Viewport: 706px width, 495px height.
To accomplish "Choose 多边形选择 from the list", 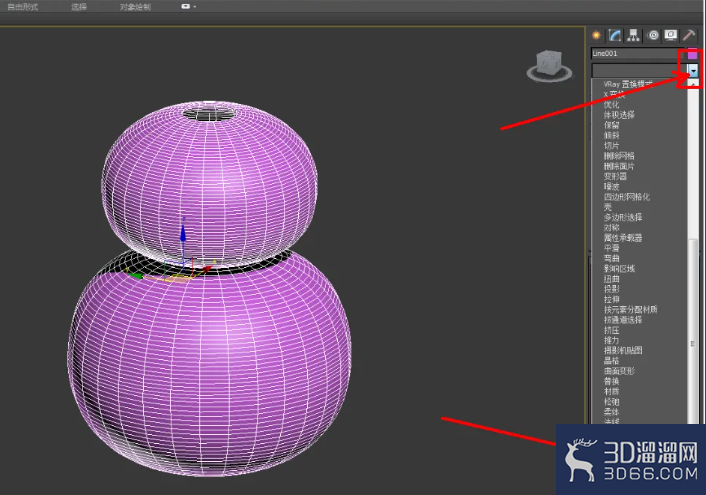I will pyautogui.click(x=623, y=217).
